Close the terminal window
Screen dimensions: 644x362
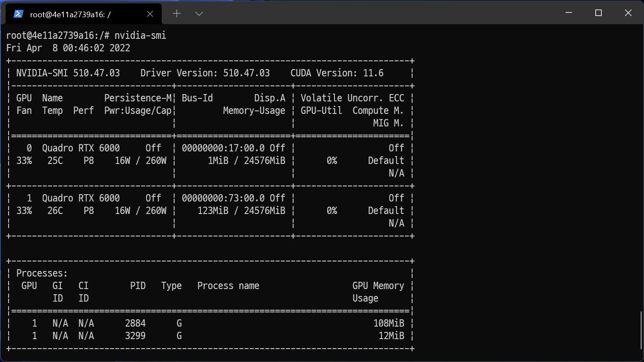628,13
